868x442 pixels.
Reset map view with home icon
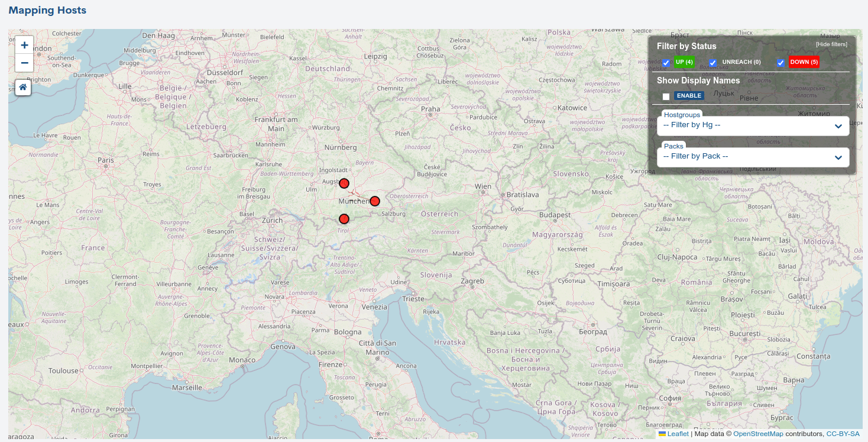[x=23, y=87]
